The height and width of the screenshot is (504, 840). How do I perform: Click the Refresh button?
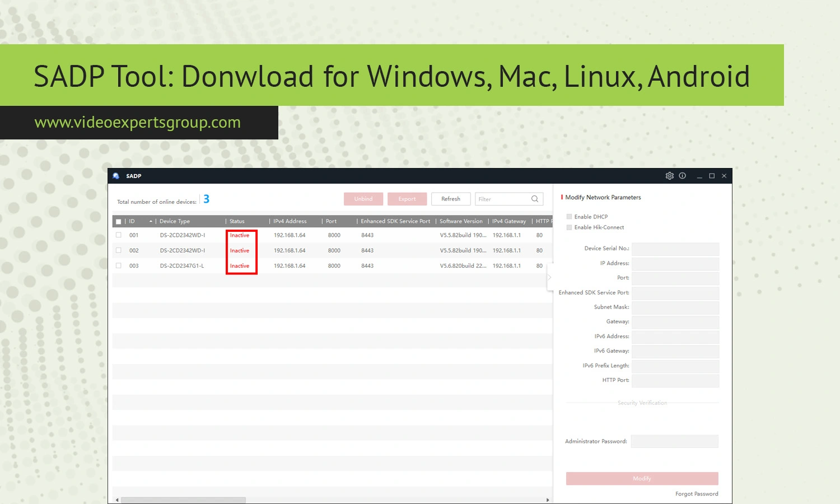coord(451,199)
